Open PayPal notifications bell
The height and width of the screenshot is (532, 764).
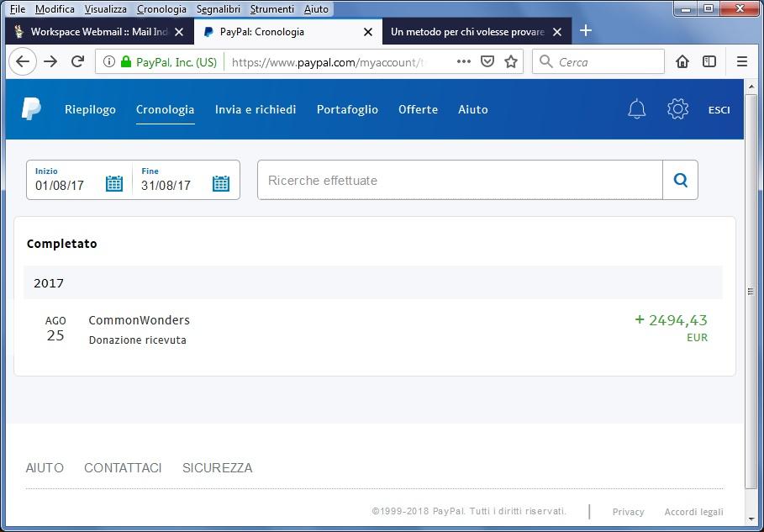tap(636, 108)
